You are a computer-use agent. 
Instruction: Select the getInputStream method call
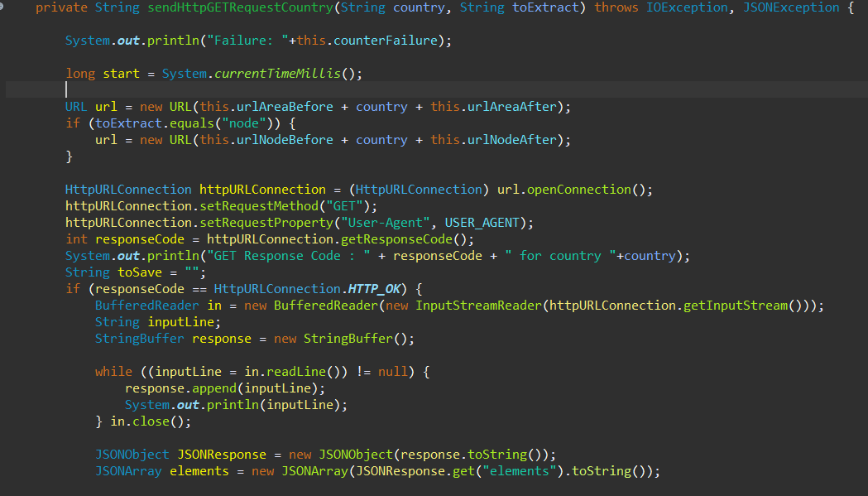click(x=736, y=306)
